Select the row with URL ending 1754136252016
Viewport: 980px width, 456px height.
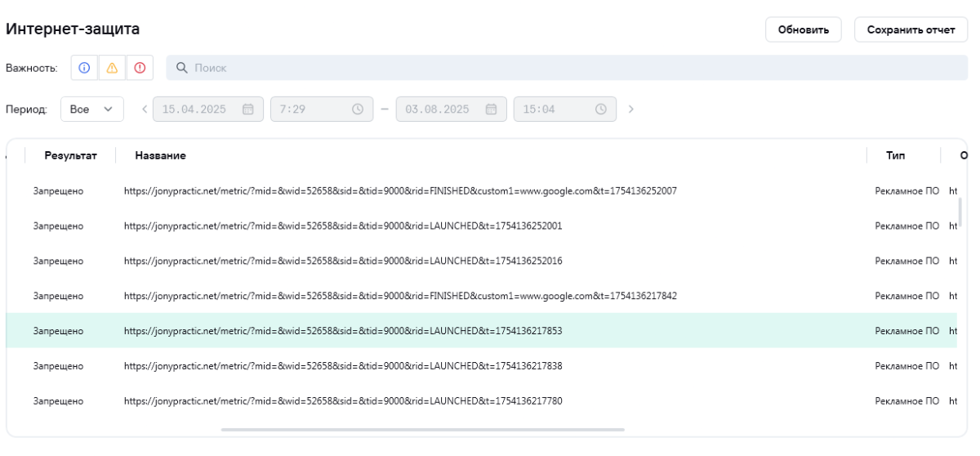pos(482,261)
